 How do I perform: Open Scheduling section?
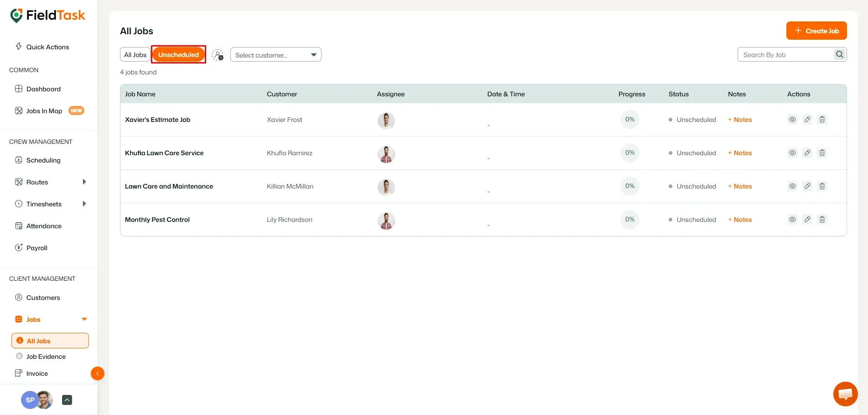(38, 160)
